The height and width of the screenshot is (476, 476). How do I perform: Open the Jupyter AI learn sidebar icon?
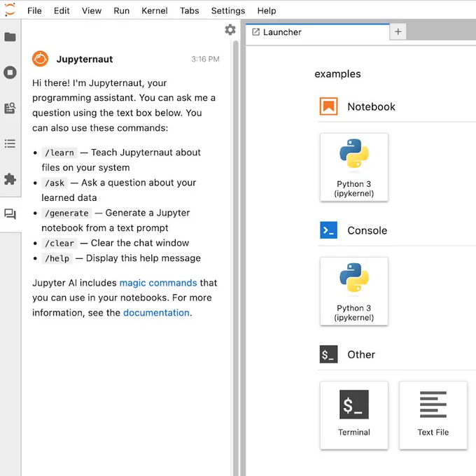(x=10, y=108)
